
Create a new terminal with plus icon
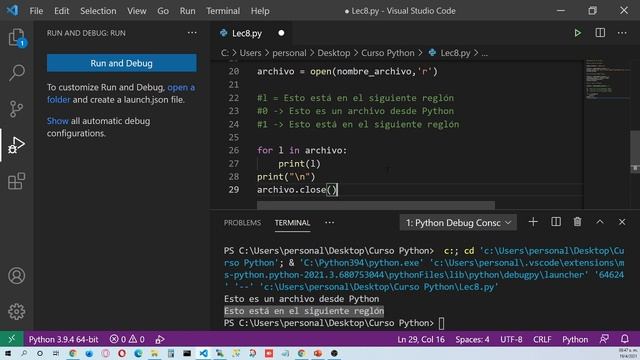click(533, 222)
